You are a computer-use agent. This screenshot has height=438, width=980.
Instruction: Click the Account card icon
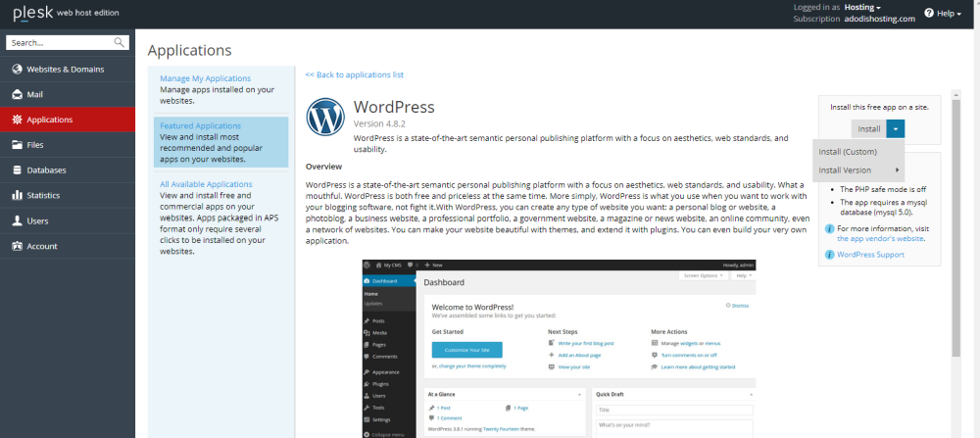[17, 246]
